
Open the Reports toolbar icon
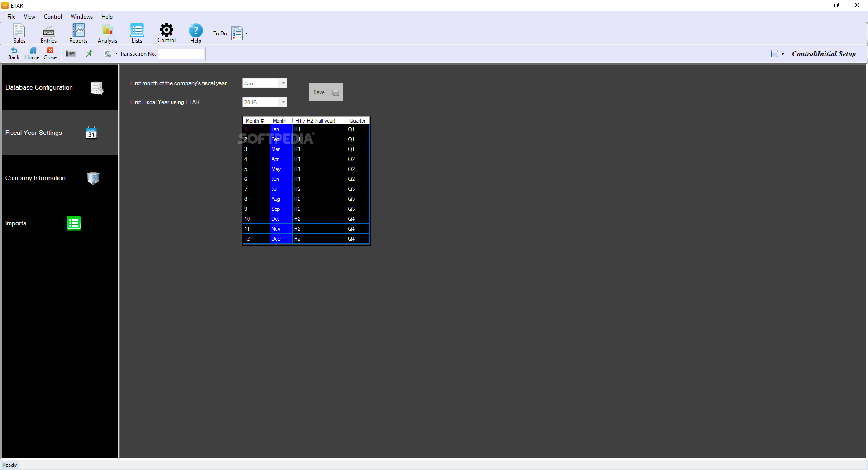pyautogui.click(x=78, y=33)
